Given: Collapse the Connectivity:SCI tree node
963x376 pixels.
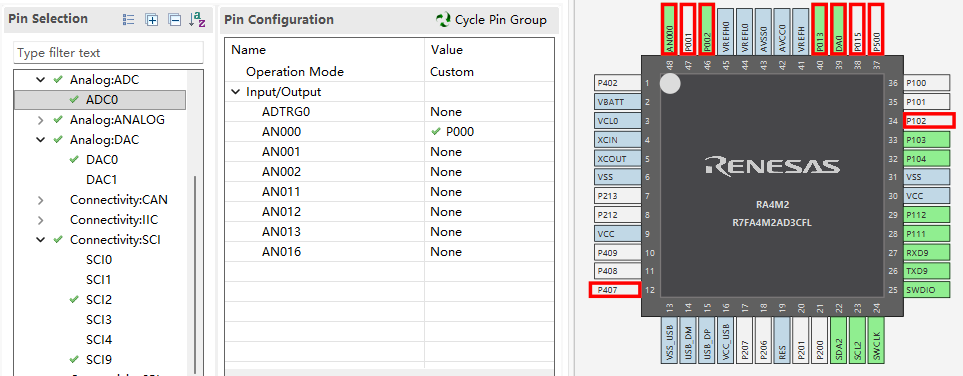Looking at the screenshot, I should click(41, 240).
